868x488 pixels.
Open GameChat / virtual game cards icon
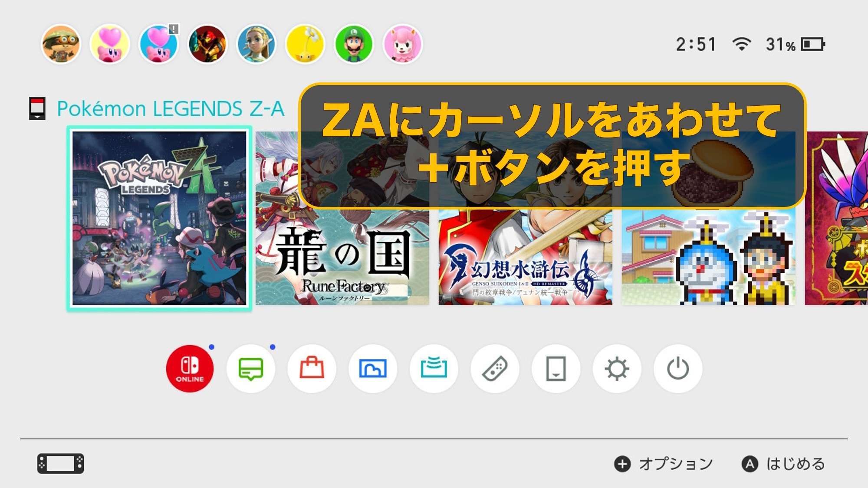pos(434,369)
